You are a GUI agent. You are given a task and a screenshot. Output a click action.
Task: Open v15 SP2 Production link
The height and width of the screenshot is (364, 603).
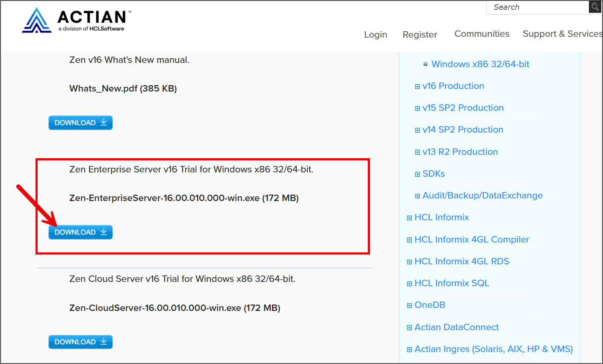click(x=463, y=108)
